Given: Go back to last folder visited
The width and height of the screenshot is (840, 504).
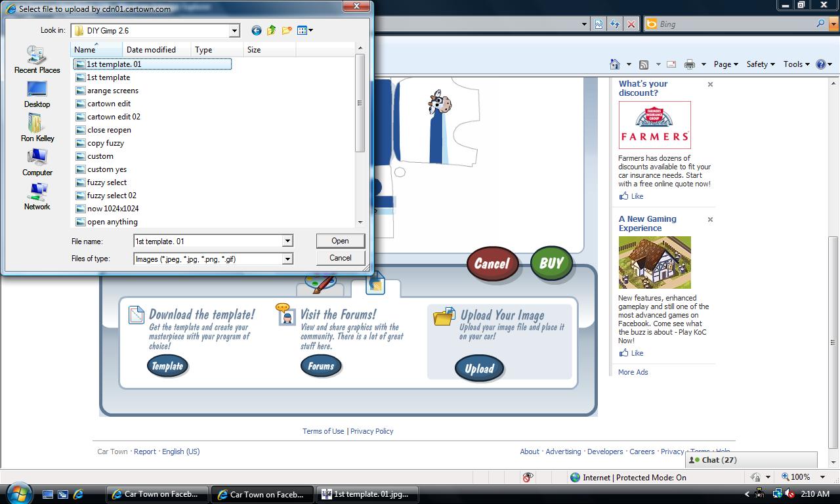Looking at the screenshot, I should [x=256, y=30].
